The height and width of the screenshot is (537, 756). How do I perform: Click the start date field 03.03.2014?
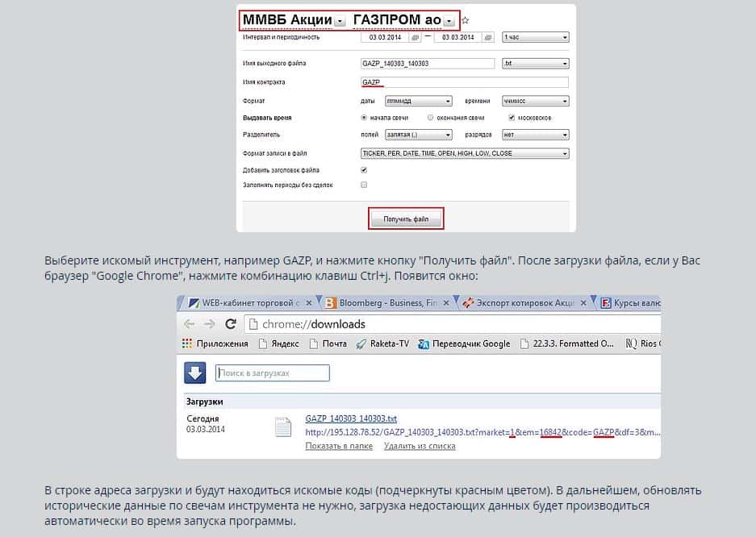coord(385,37)
